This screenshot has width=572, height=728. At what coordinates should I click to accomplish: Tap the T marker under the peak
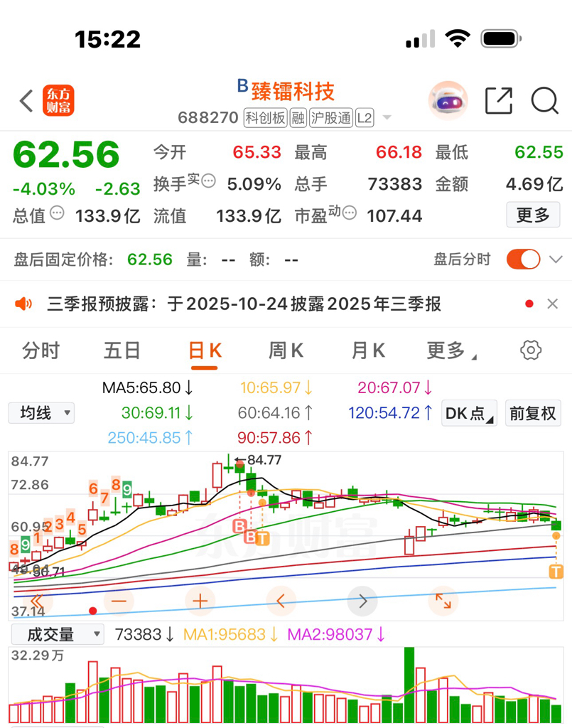[262, 538]
